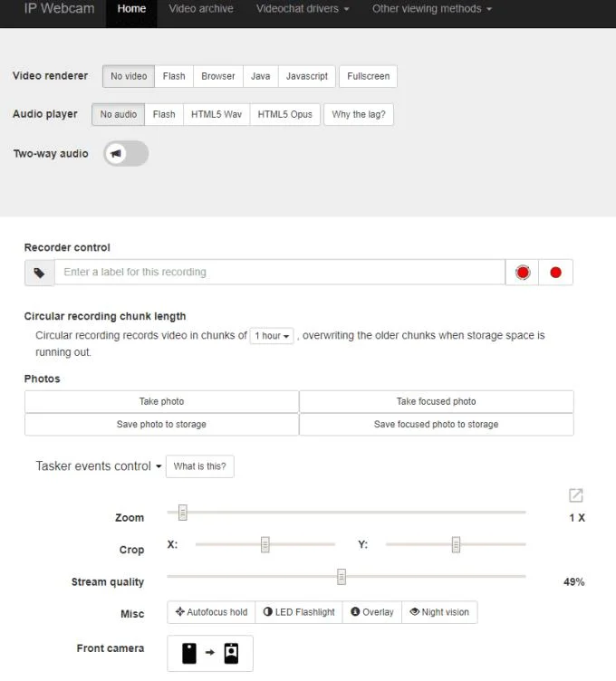Select Flash audio player
This screenshot has width=616, height=681.
pos(164,114)
